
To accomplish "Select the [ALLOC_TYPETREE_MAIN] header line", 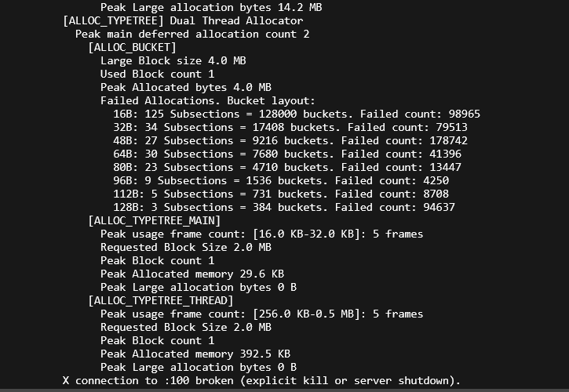I will pyautogui.click(x=155, y=220).
